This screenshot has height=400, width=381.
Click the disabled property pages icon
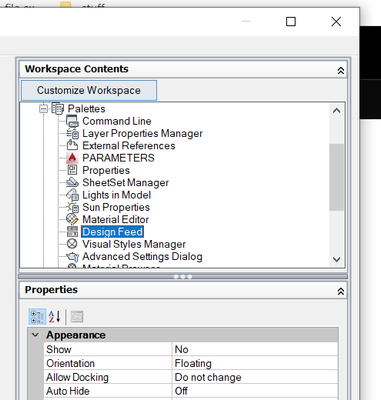pos(77,317)
